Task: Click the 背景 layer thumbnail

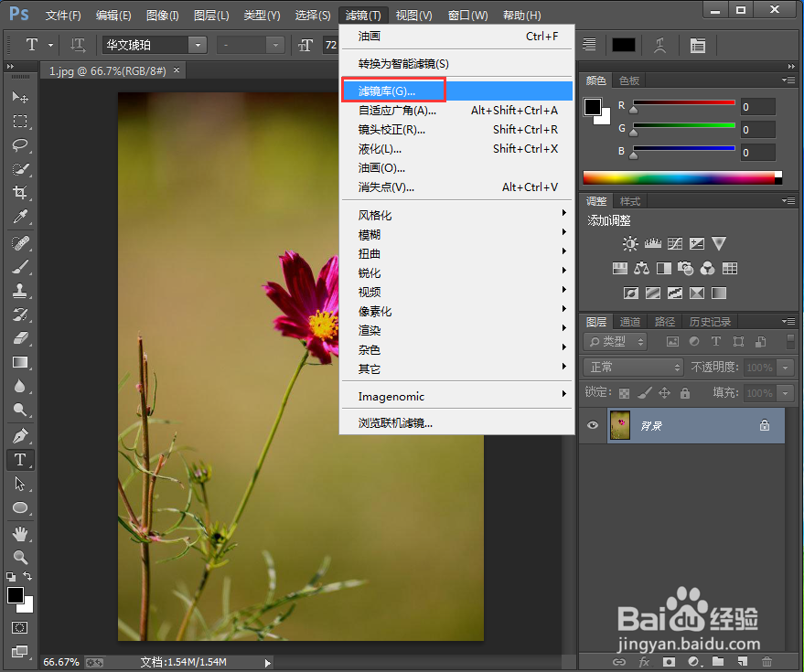Action: [x=620, y=425]
